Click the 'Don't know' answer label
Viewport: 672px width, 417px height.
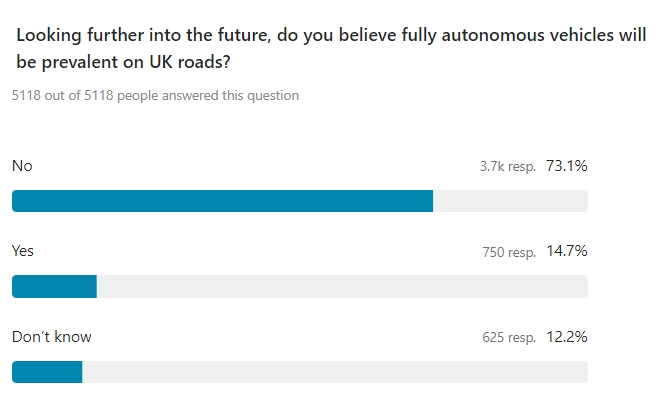(51, 337)
